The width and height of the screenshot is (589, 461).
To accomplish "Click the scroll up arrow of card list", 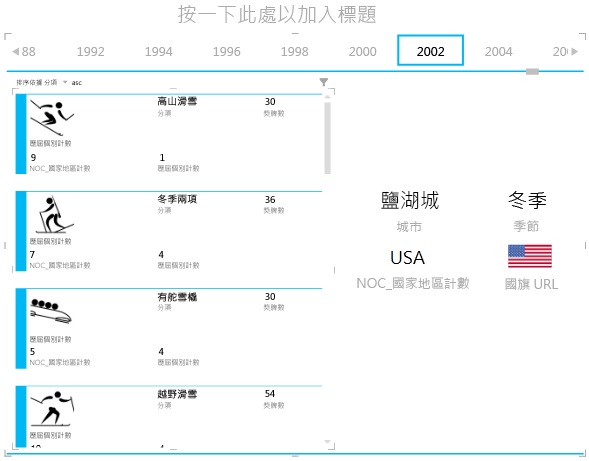I will point(327,97).
